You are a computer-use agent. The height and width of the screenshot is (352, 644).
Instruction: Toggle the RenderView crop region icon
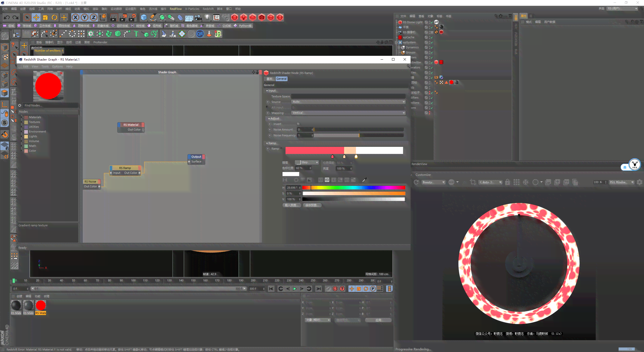pos(473,182)
